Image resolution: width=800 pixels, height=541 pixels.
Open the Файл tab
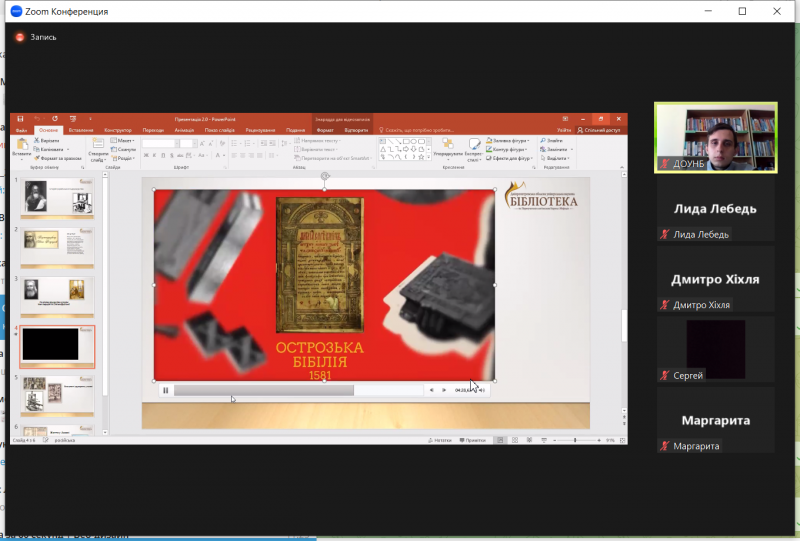click(x=21, y=130)
